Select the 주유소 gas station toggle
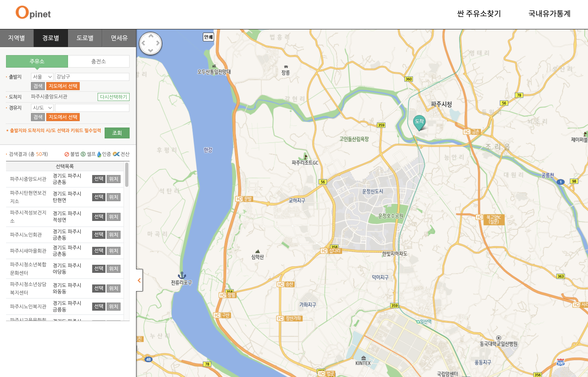Viewport: 588px width, 377px height. [37, 61]
